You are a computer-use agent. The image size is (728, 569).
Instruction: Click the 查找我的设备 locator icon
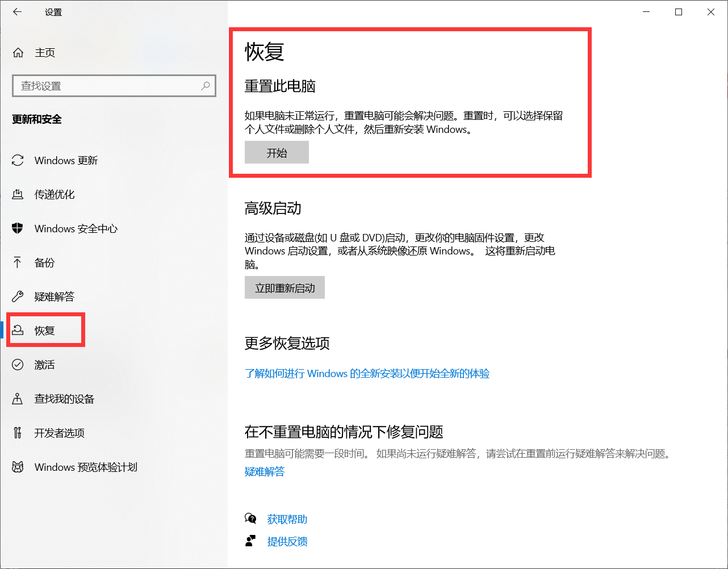tap(18, 399)
